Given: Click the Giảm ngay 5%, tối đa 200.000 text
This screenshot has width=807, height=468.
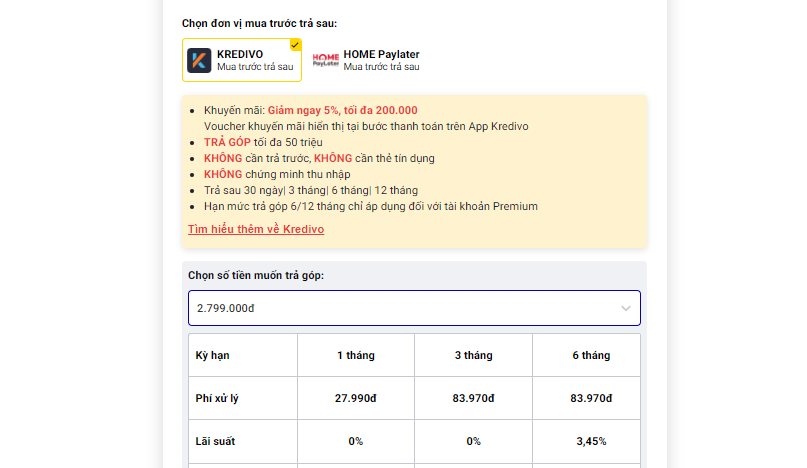Looking at the screenshot, I should point(342,110).
